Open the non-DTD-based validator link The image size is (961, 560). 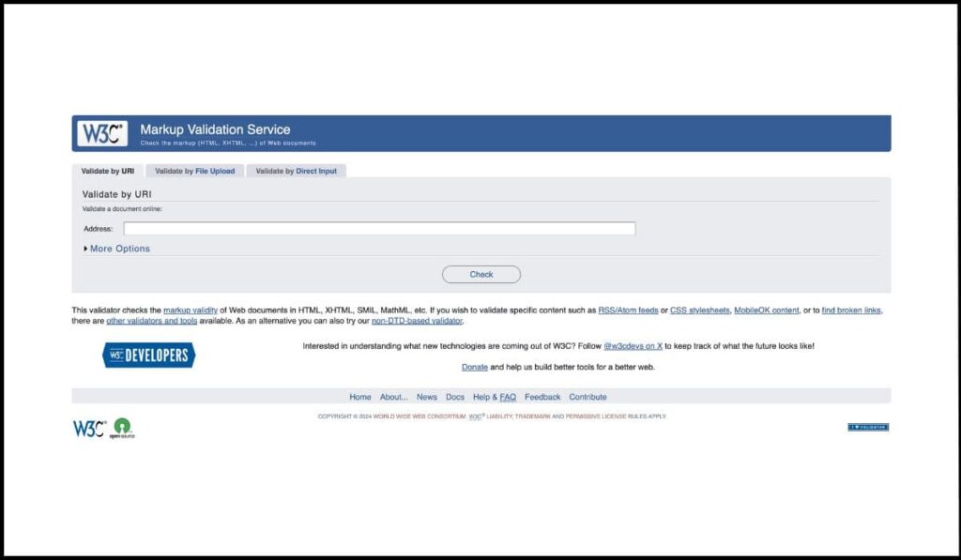tap(417, 321)
